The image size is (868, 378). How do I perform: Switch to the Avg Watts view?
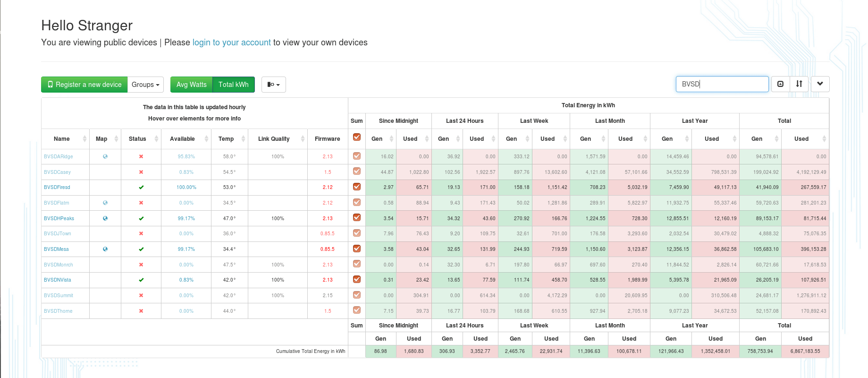(192, 85)
